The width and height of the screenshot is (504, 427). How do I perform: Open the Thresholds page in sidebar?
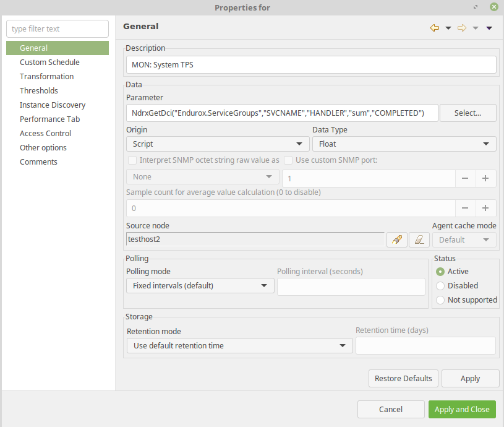(39, 91)
